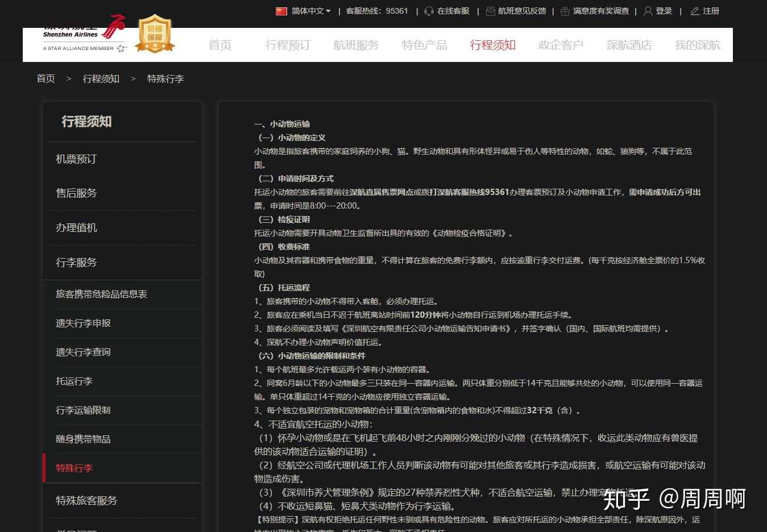This screenshot has height=532, width=767.
Task: Click the heading (一) 小动物的定义
Action: (290, 138)
